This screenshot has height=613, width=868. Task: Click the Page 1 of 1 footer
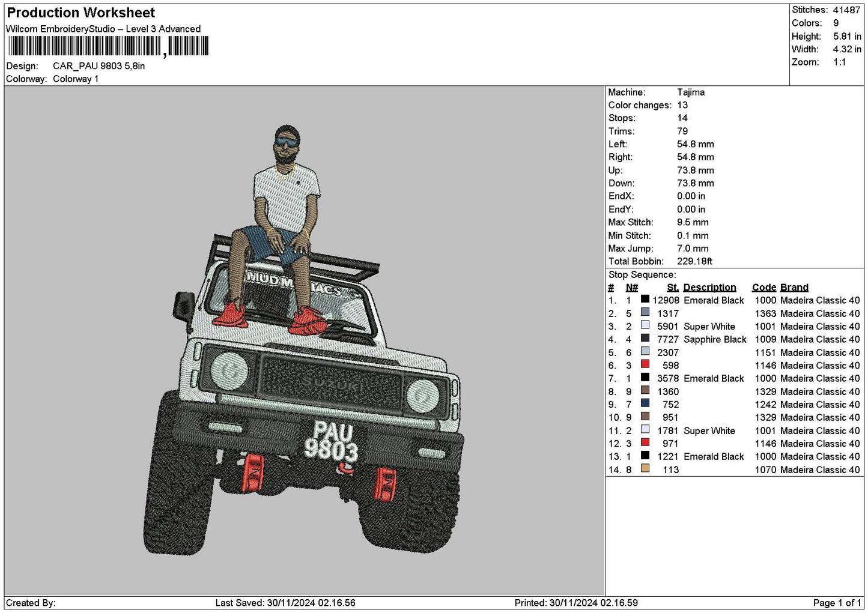coord(837,603)
